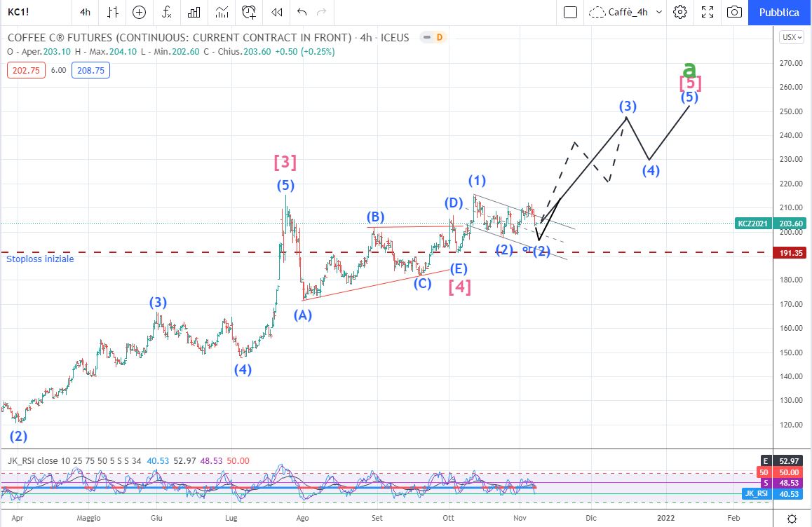
Task: Take a chart snapshot with the camera icon
Action: [x=734, y=12]
